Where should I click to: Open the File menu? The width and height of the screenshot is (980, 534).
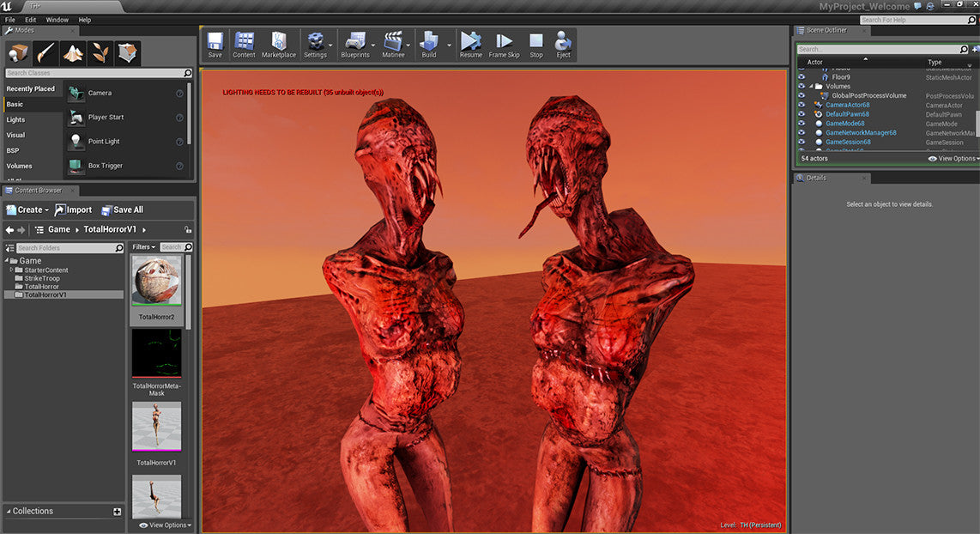[10, 20]
